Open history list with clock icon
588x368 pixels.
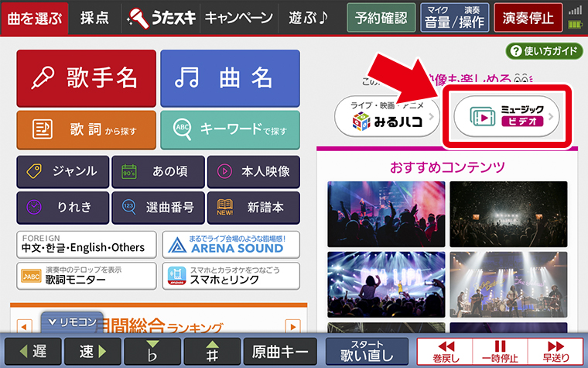pyautogui.click(x=63, y=208)
